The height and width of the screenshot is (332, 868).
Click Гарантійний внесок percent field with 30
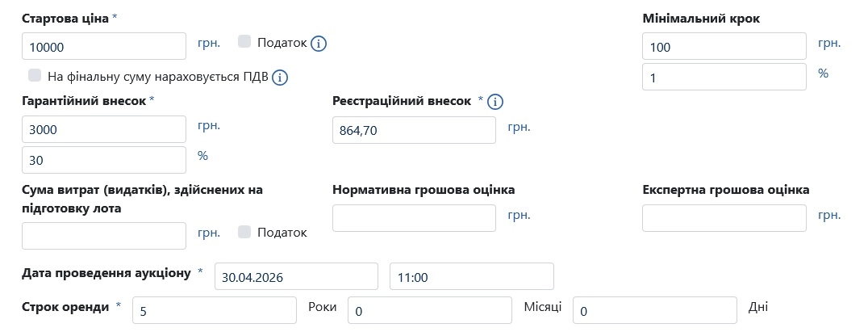pos(104,160)
